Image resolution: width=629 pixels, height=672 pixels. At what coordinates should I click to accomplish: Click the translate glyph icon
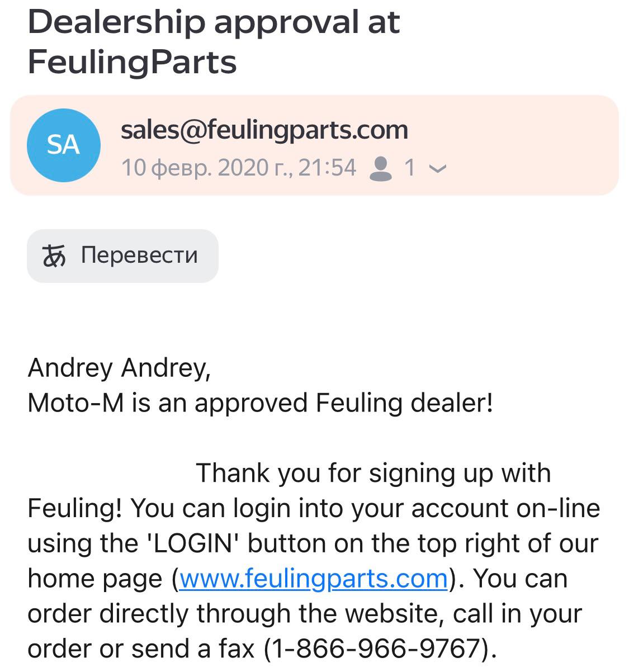pos(54,256)
